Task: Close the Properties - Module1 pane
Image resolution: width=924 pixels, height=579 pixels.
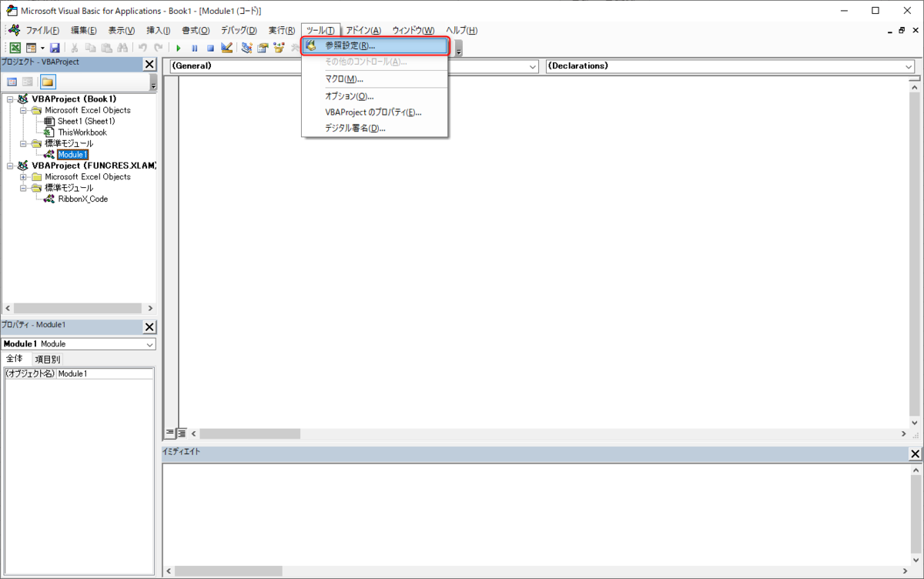Action: click(149, 327)
